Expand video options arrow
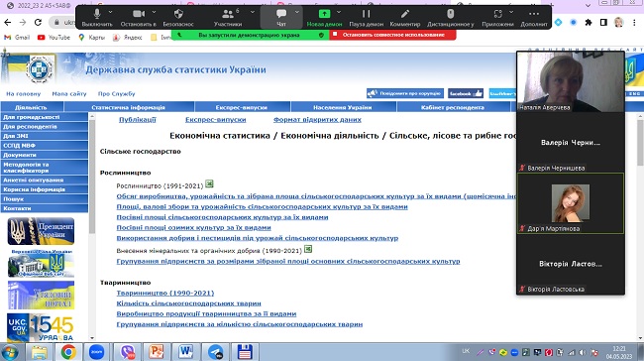The image size is (644, 361). pos(154,12)
